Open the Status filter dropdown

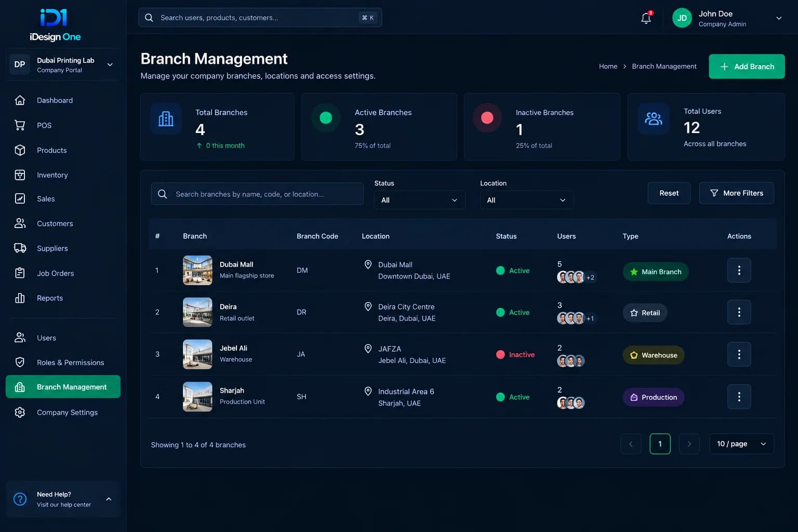(x=419, y=200)
